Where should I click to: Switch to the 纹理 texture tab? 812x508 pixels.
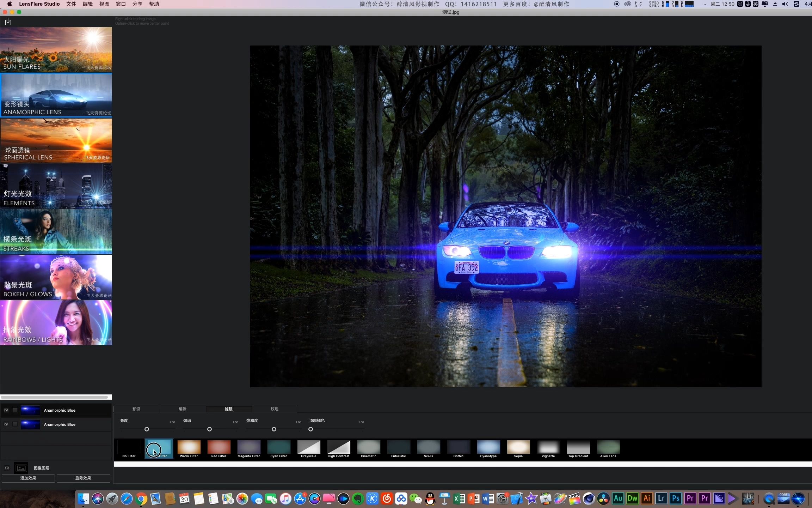click(x=275, y=409)
